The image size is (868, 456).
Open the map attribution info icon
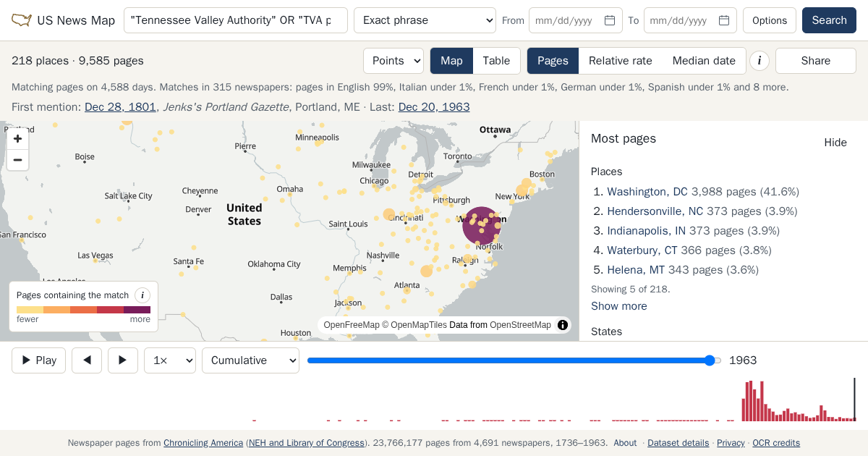(x=563, y=325)
